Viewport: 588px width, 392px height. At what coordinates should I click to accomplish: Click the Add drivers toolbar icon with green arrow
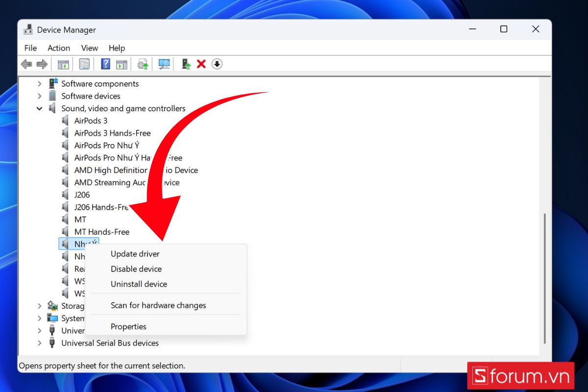(x=186, y=64)
